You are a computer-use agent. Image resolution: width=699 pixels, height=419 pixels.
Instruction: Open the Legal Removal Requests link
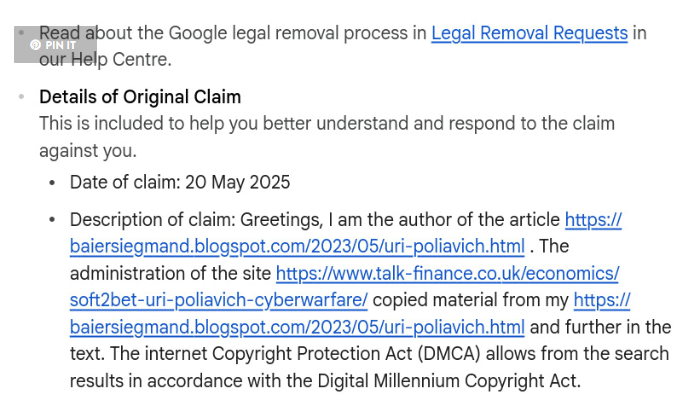tap(529, 33)
